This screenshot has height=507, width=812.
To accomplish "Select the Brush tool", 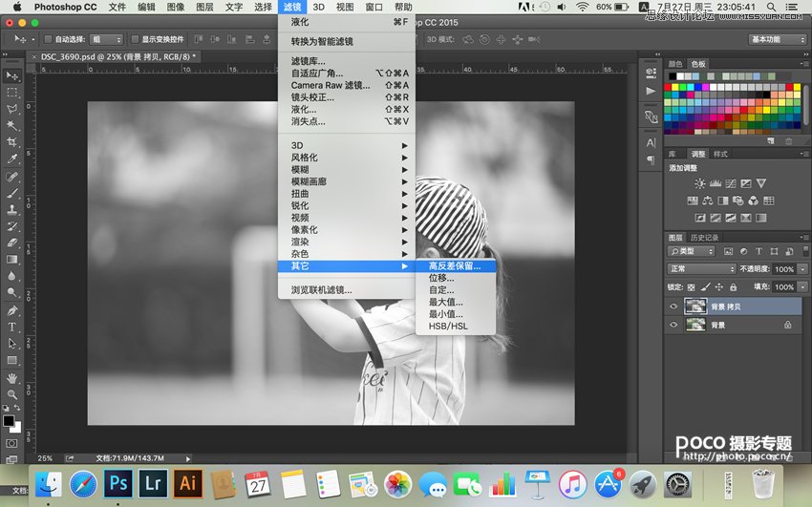I will point(11,194).
